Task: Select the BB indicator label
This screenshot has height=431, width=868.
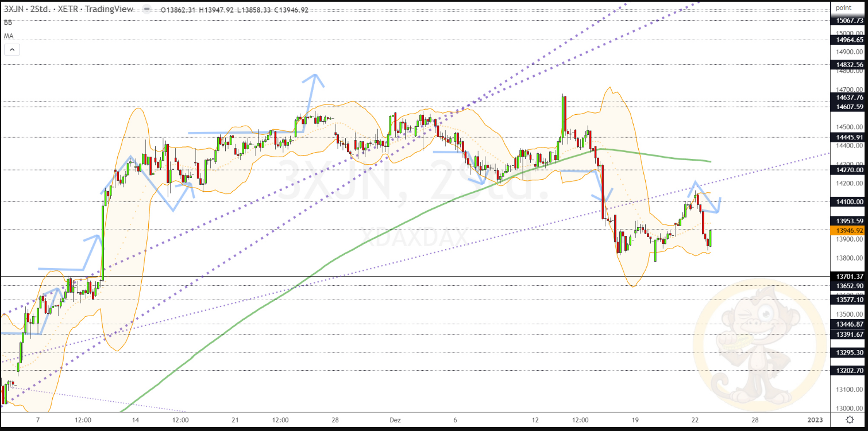Action: 8,22
